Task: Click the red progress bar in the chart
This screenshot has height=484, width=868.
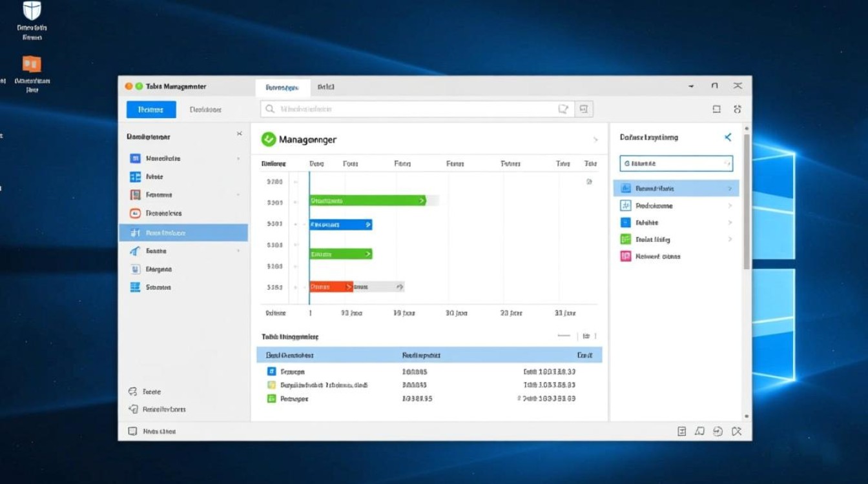Action: [x=331, y=287]
